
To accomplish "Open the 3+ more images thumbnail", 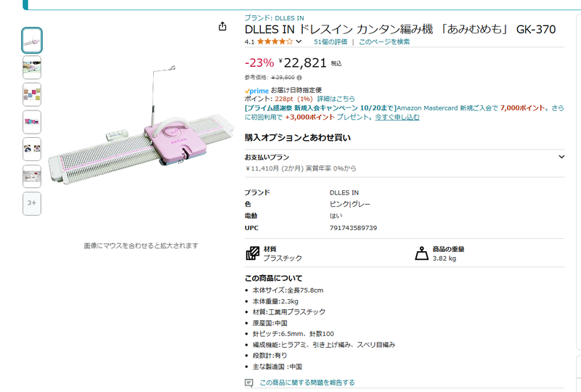I will (32, 203).
